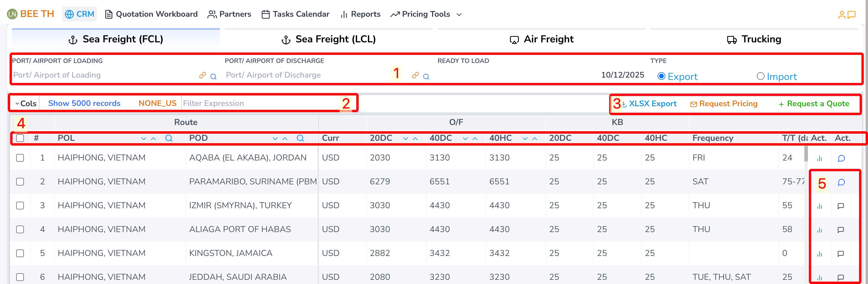Click into the Filter Expression field
Viewport: 868px width, 284px height.
(259, 103)
